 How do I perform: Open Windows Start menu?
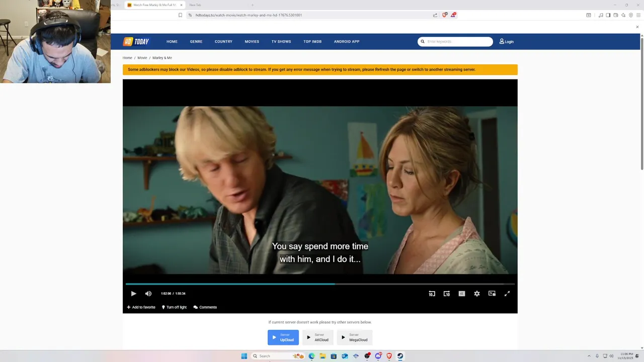pyautogui.click(x=244, y=356)
